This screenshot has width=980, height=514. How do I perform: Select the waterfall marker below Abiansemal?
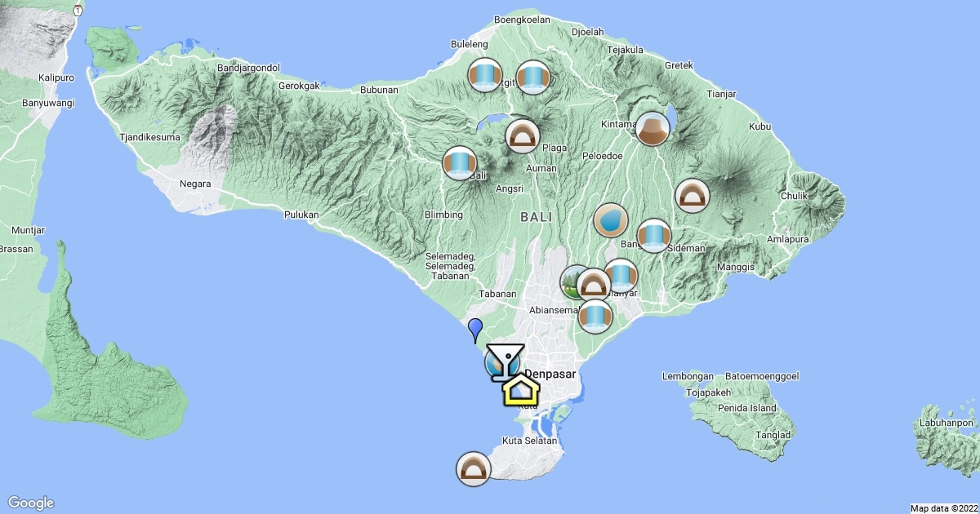595,316
